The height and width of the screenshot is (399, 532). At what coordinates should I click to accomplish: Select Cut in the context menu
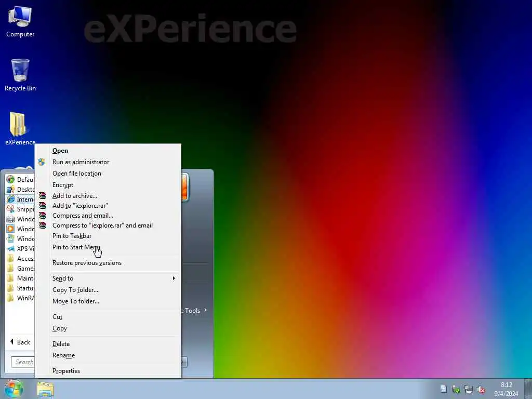[x=57, y=317]
